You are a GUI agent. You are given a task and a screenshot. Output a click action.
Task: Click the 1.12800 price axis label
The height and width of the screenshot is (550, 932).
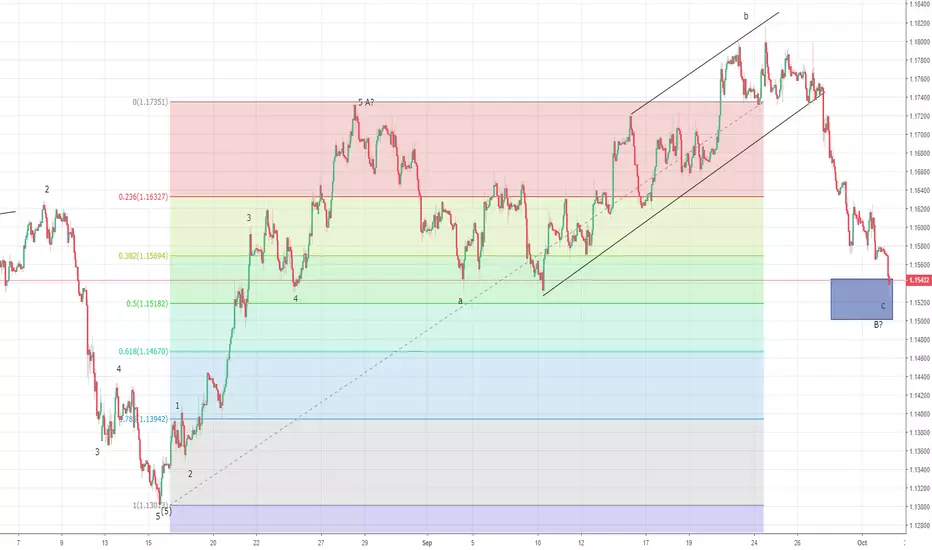[920, 526]
